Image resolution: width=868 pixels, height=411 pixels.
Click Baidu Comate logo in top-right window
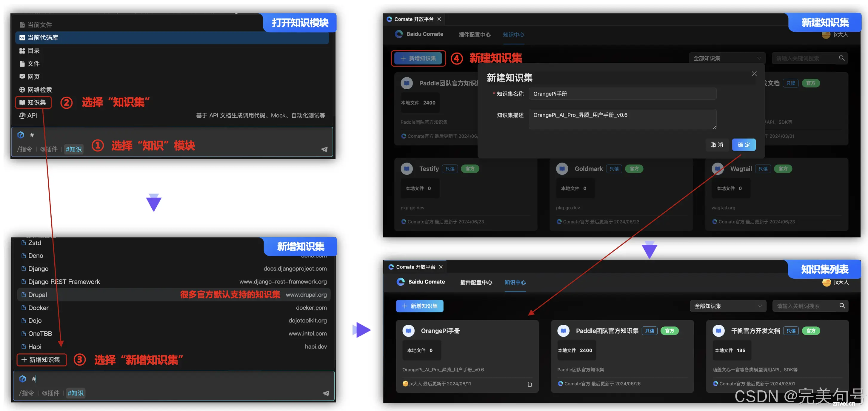coord(419,34)
